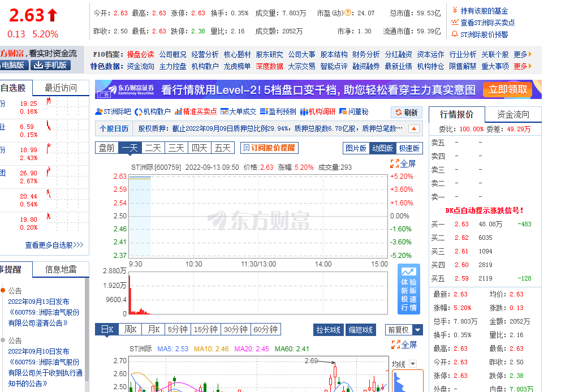Click the help icon beside 市盈(动)
Image resolution: width=561 pixels, height=392 pixels.
pyautogui.click(x=347, y=13)
